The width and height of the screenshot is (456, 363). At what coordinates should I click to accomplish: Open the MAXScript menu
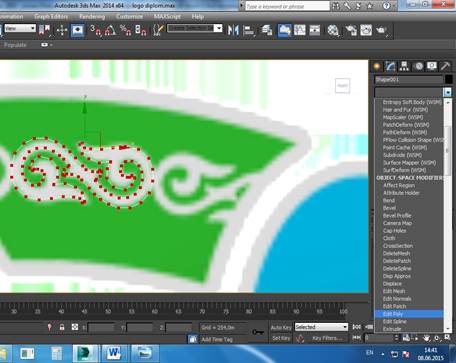167,16
